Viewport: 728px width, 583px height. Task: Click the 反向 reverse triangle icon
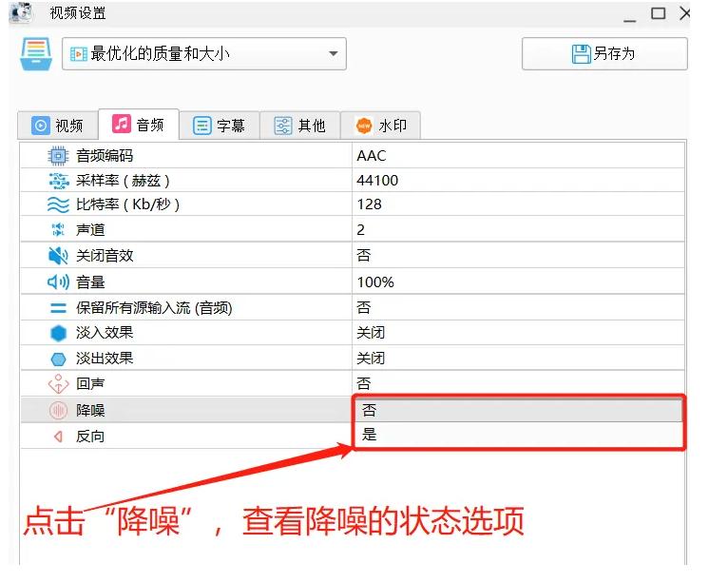[x=58, y=437]
